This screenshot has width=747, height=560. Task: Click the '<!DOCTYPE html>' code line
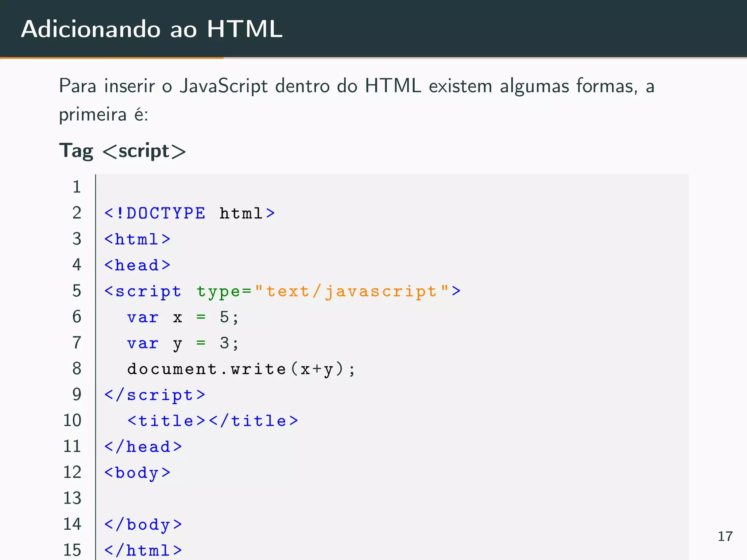click(x=189, y=213)
